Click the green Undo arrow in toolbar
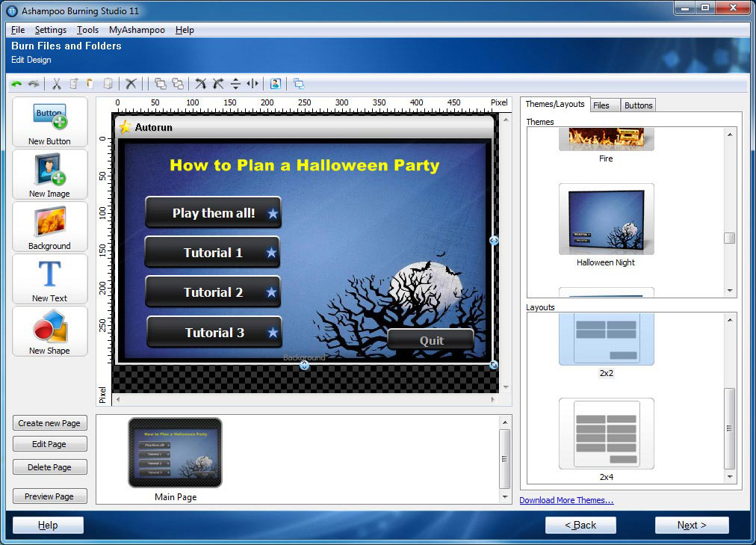The image size is (756, 545). 16,84
